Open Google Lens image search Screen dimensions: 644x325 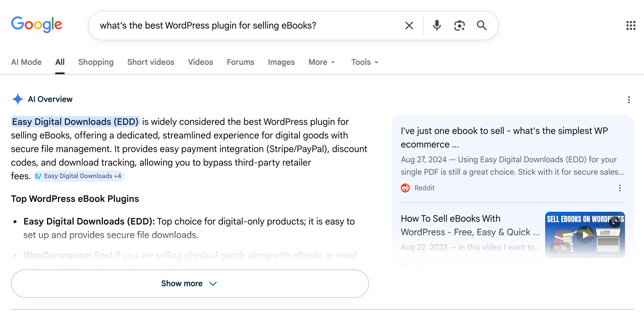(459, 25)
